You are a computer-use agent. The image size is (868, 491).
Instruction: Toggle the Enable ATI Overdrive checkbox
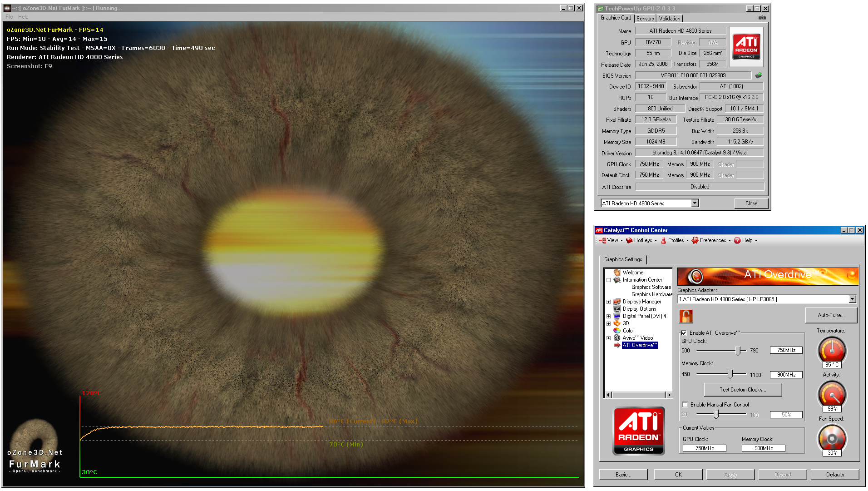684,333
